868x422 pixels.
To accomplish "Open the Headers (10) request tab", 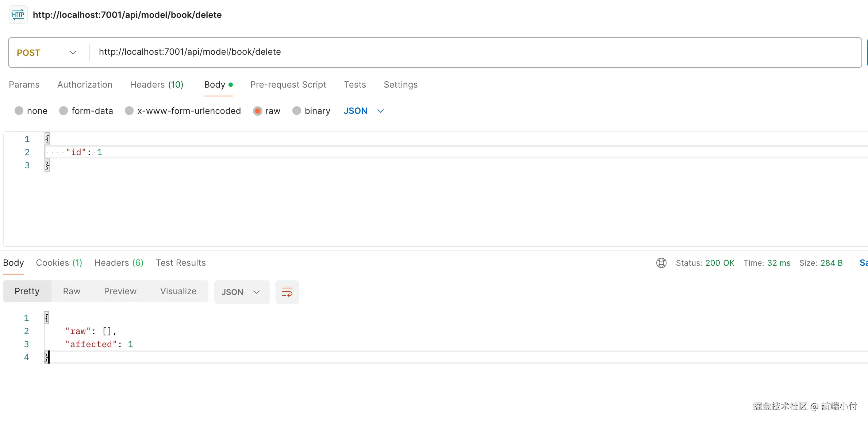I will [x=157, y=85].
